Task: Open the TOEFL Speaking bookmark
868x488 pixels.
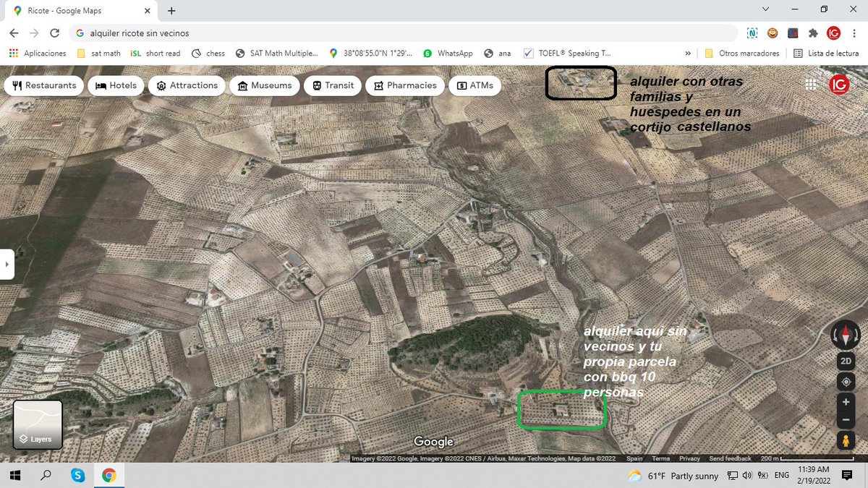Action: [x=567, y=53]
